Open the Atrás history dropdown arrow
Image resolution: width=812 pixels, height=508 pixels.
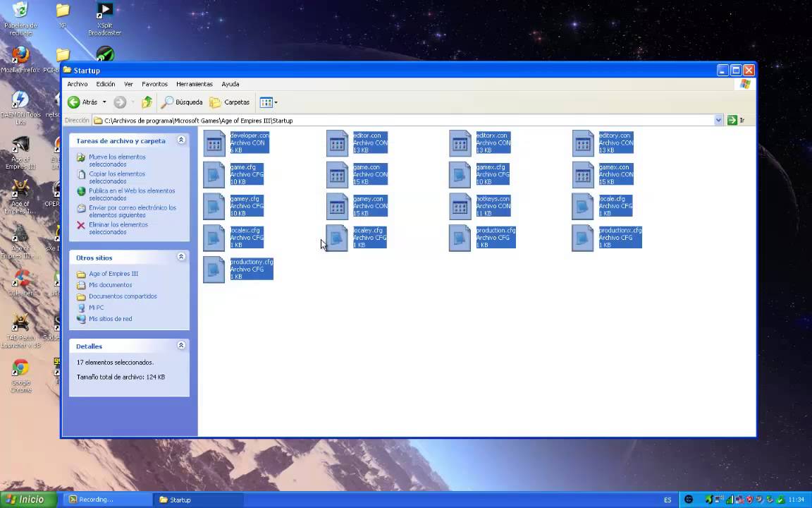(x=104, y=102)
